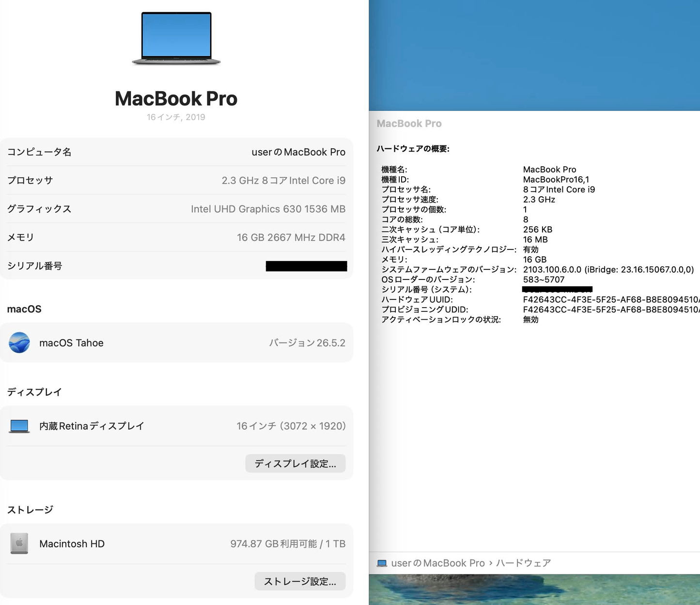Click the 583~5707 value
This screenshot has width=700, height=605.
tap(544, 279)
